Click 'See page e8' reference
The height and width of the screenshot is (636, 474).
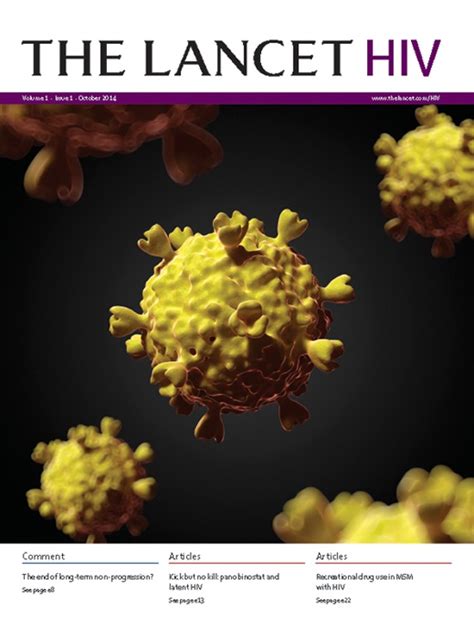pos(38,590)
